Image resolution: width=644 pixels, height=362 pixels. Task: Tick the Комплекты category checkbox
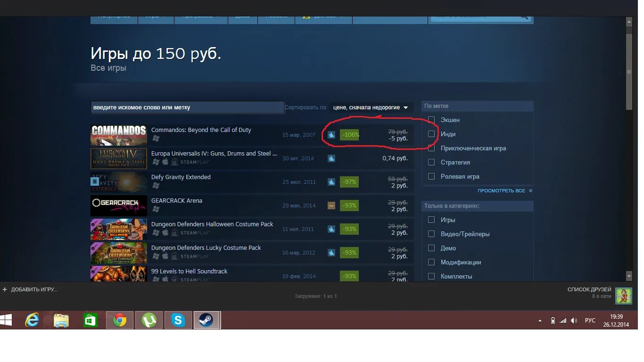431,276
